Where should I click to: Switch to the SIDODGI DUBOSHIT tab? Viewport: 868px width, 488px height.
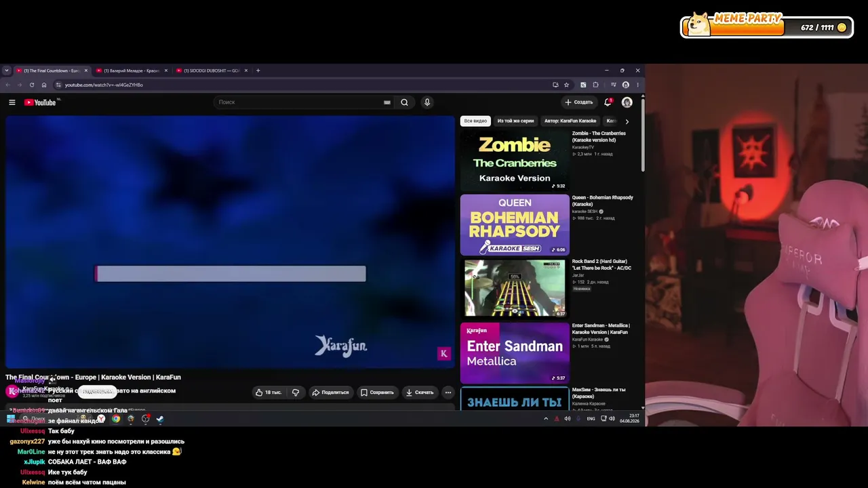point(211,70)
